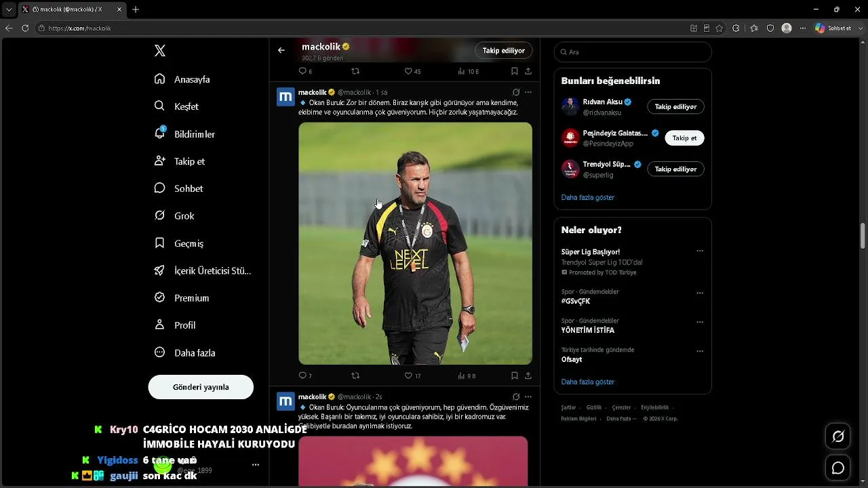The height and width of the screenshot is (488, 868).
Task: Toggle Takip ediliyor for Trendyol Süper Lig
Action: pyautogui.click(x=675, y=169)
